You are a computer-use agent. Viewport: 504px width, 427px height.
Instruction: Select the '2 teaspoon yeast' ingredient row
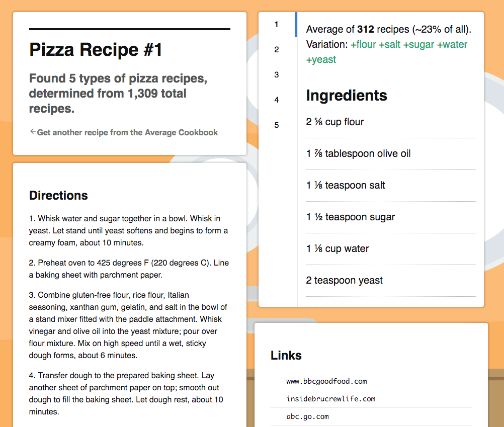[x=344, y=281]
